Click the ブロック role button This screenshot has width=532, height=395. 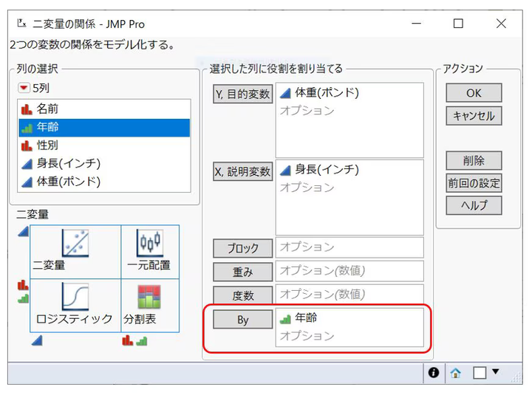click(x=243, y=249)
